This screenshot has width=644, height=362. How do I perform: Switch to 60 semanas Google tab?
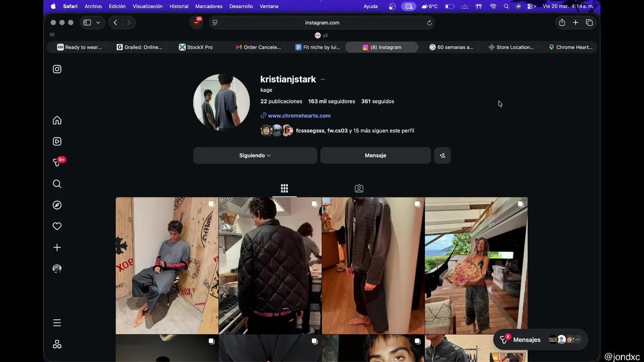[x=451, y=47]
